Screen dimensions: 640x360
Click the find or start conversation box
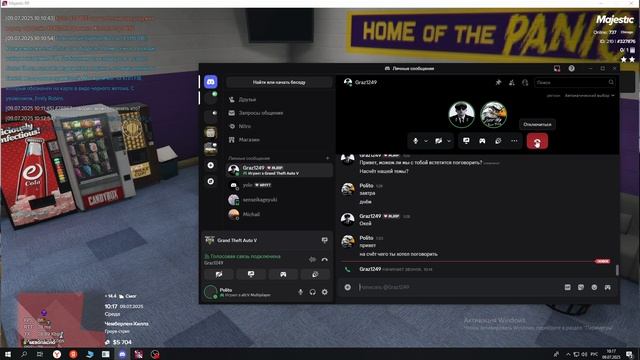click(x=279, y=82)
